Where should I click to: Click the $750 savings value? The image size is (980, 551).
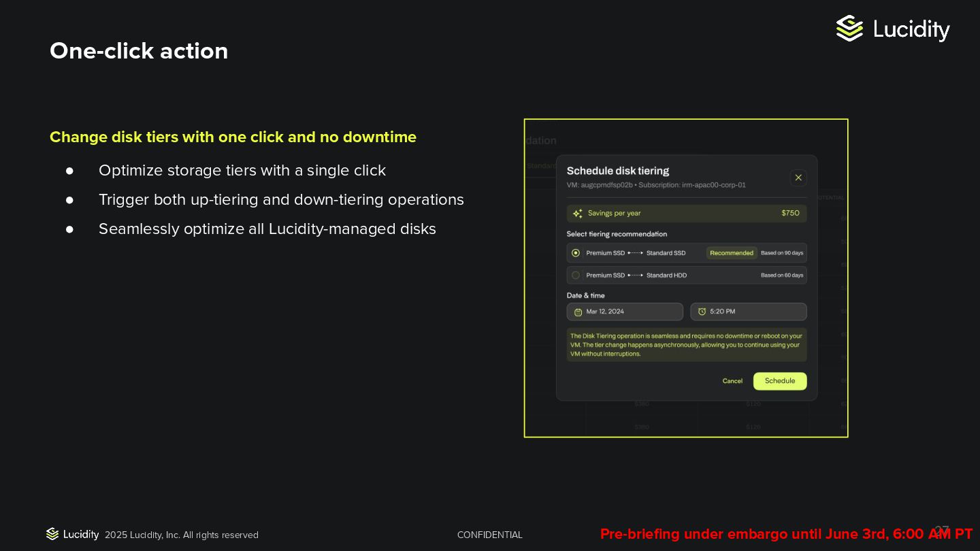click(x=791, y=213)
